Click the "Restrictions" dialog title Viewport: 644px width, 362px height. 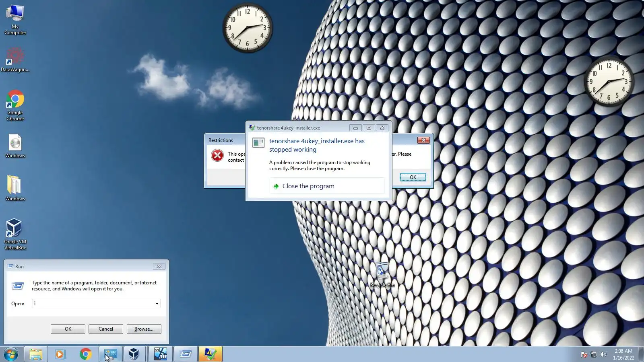pos(221,140)
